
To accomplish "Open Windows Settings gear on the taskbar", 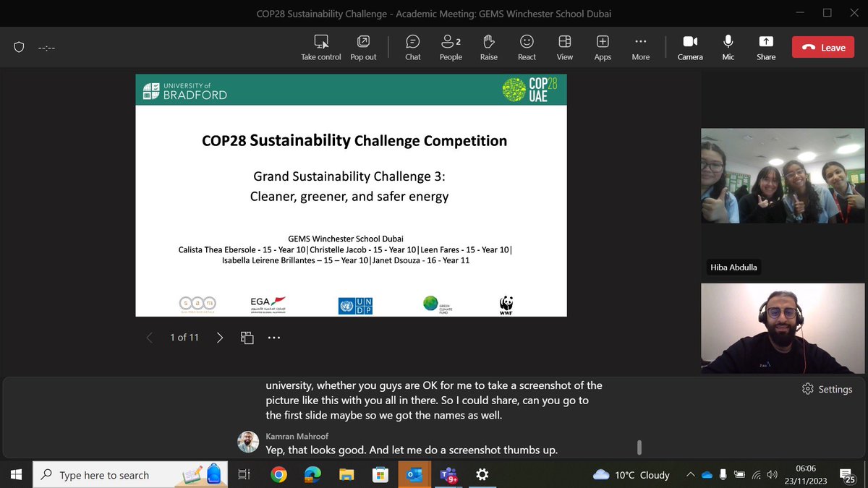I will pyautogui.click(x=482, y=474).
